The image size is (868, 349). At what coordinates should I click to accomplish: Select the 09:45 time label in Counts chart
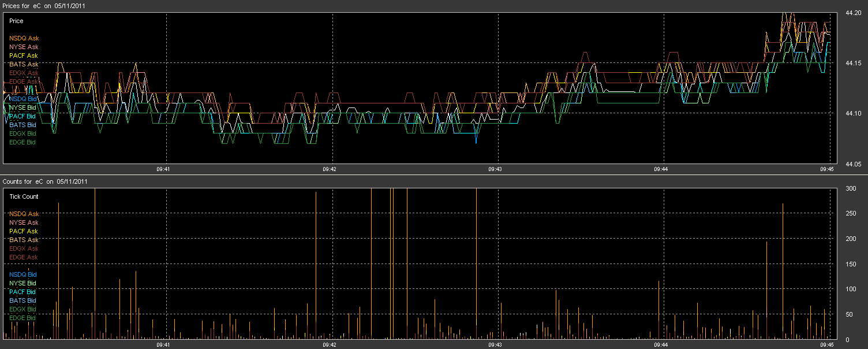pyautogui.click(x=826, y=345)
